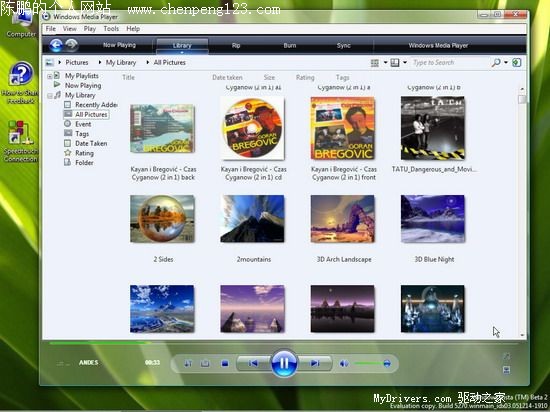Mute the speaker volume
Screen dimensions: 550x412
tap(344, 364)
